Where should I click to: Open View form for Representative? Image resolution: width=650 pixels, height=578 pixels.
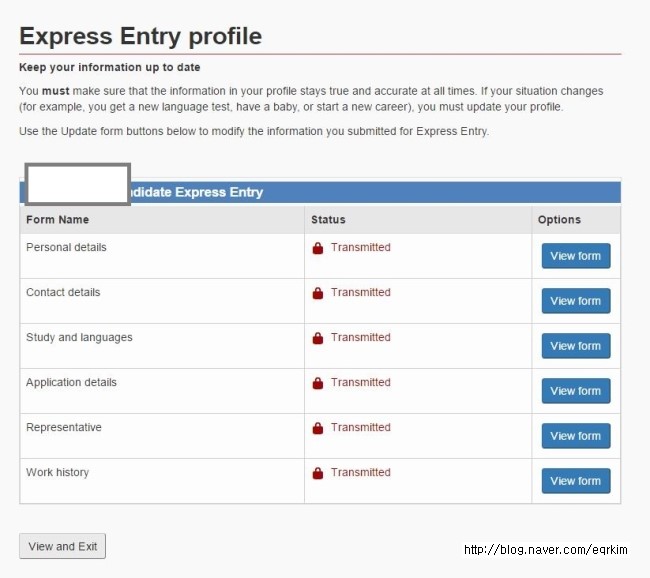[x=576, y=436]
